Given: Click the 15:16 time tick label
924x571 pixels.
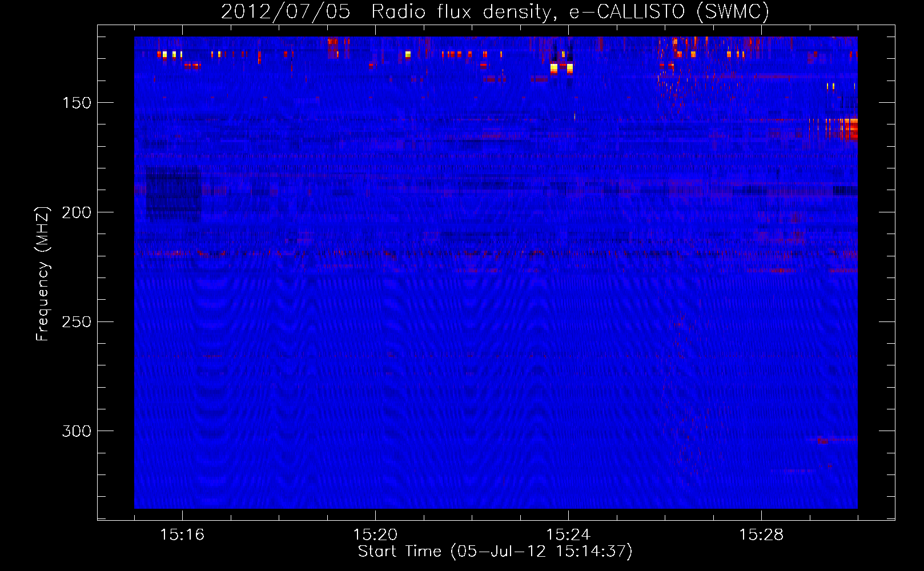Looking at the screenshot, I should 182,534.
